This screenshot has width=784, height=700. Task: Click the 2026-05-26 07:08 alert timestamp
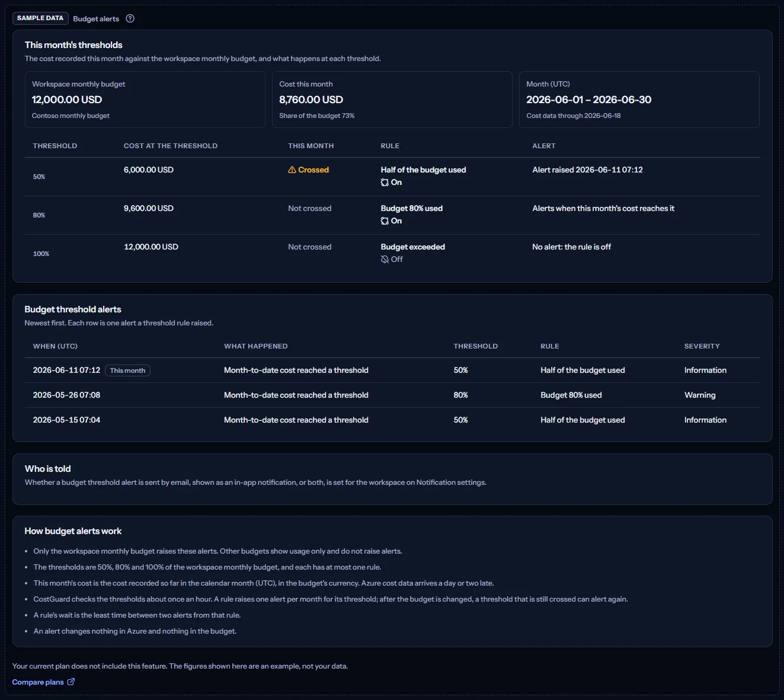tap(66, 395)
